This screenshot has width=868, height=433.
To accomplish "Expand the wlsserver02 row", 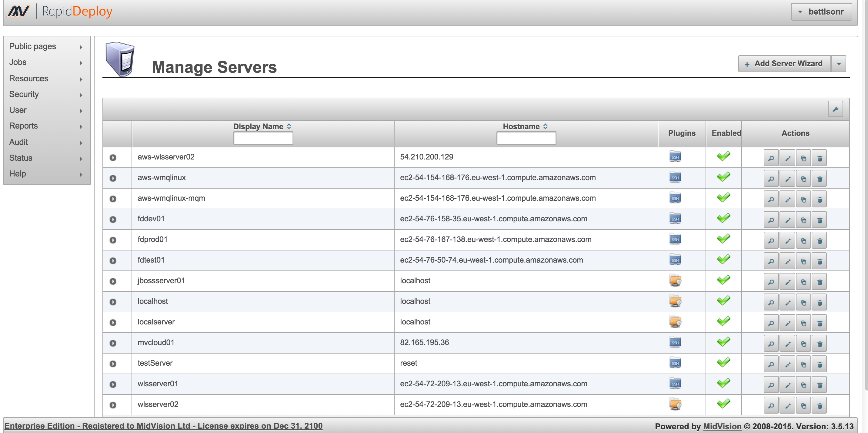I will click(x=113, y=405).
